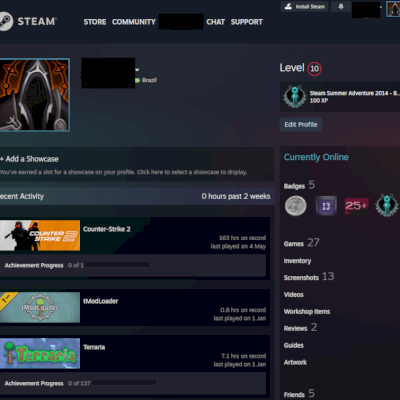
Task: Click '0.8 hrs on record' text
Action: click(243, 310)
